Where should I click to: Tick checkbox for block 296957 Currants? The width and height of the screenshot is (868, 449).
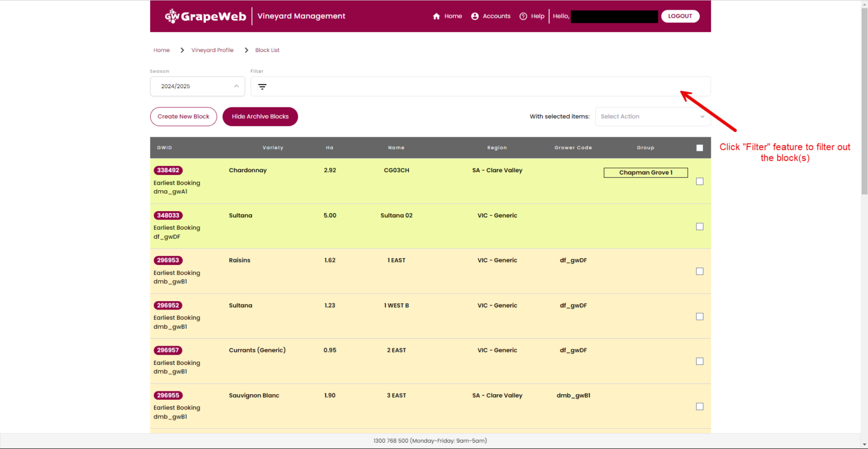700,361
